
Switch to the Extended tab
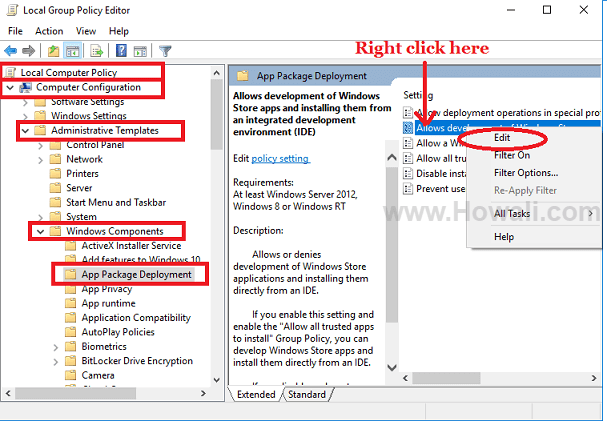click(256, 394)
